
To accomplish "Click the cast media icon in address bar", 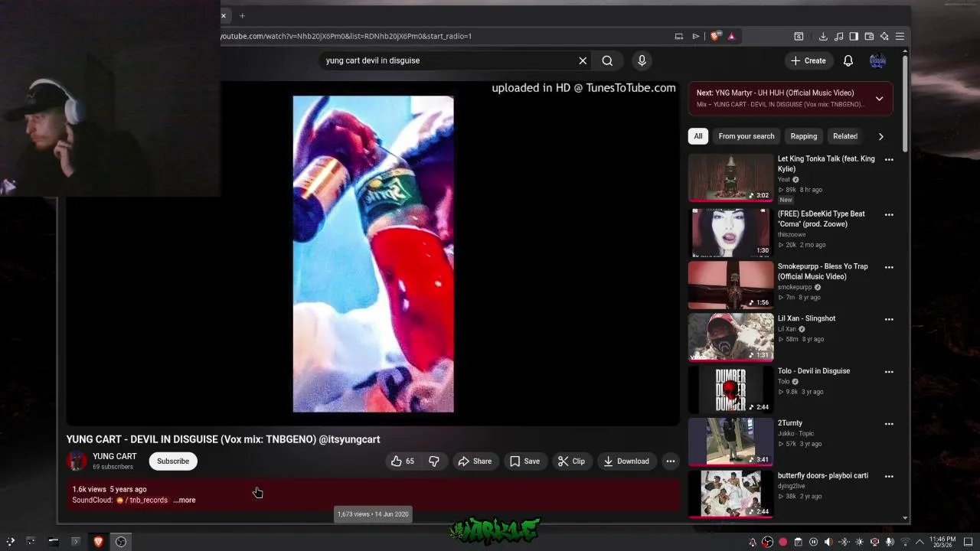I will (x=678, y=36).
